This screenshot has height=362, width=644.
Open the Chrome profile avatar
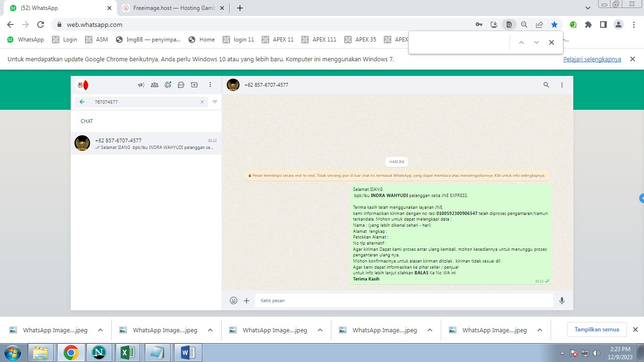(x=619, y=25)
